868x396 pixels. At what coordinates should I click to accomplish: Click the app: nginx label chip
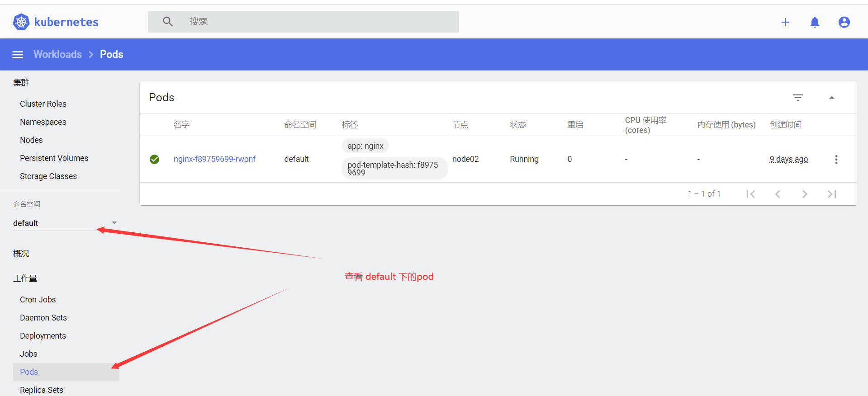tap(365, 146)
